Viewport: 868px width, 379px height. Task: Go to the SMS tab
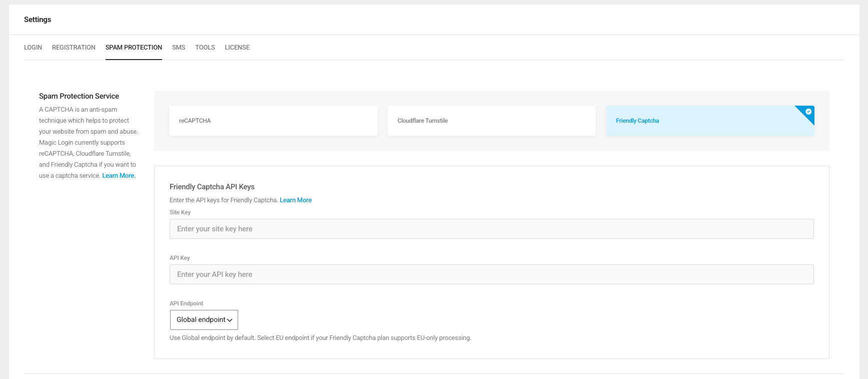point(179,48)
